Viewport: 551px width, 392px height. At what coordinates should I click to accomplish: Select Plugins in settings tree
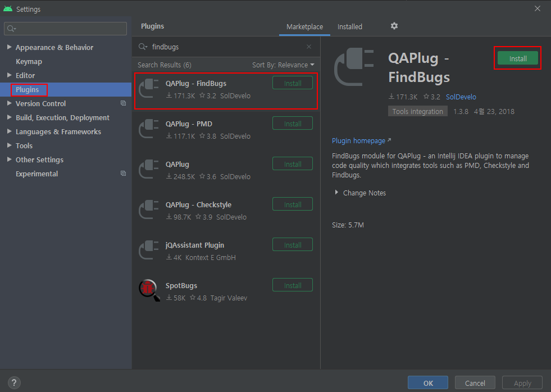point(66,89)
